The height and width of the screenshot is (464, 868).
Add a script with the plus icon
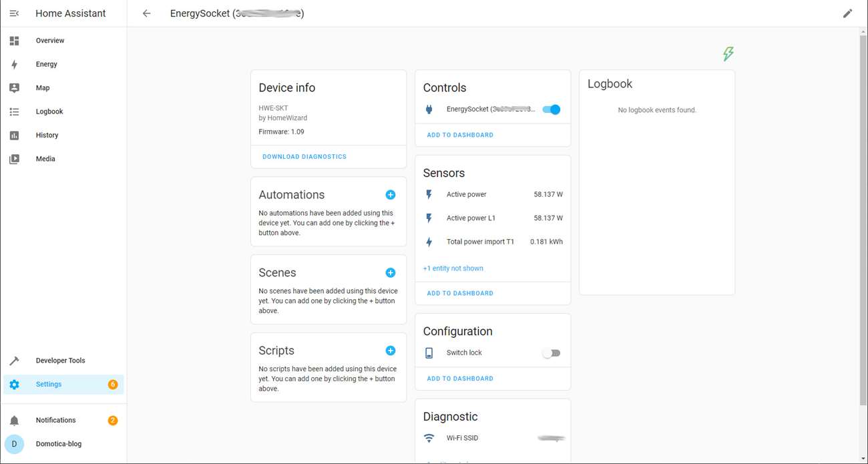click(391, 351)
